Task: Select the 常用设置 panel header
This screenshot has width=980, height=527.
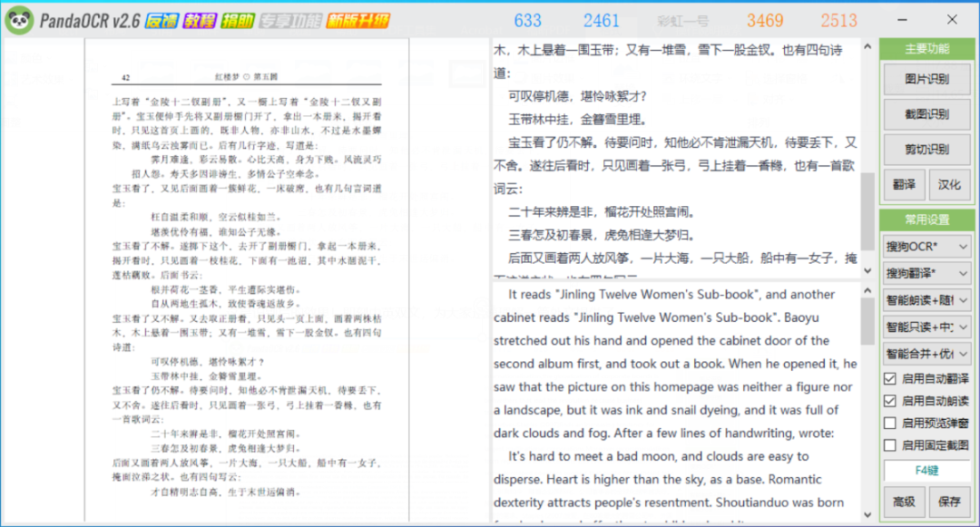Action: (926, 220)
